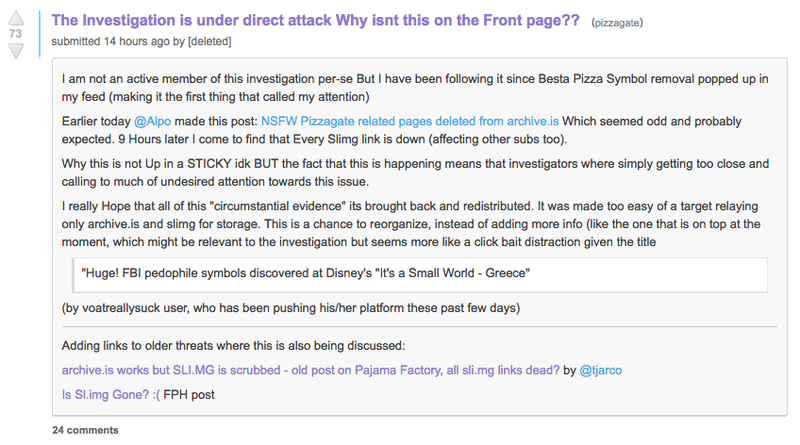Visit the @tjarco user profile link

pos(601,370)
